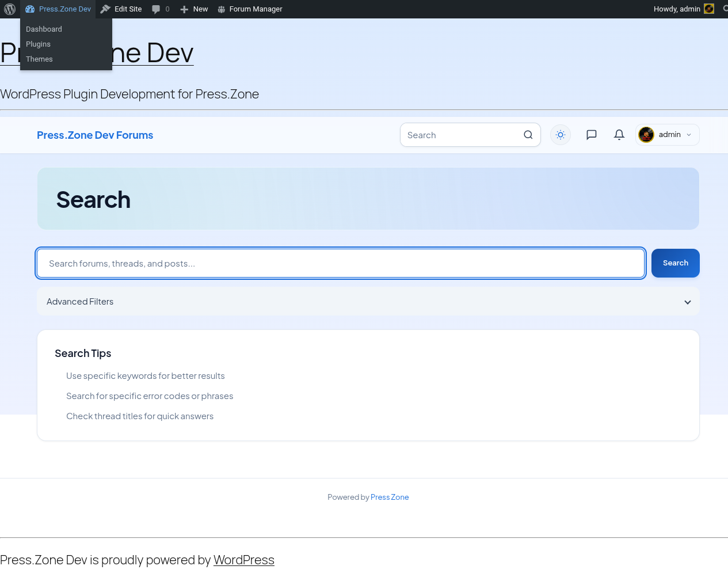
Task: Toggle light/dark theme sun icon
Action: click(561, 135)
